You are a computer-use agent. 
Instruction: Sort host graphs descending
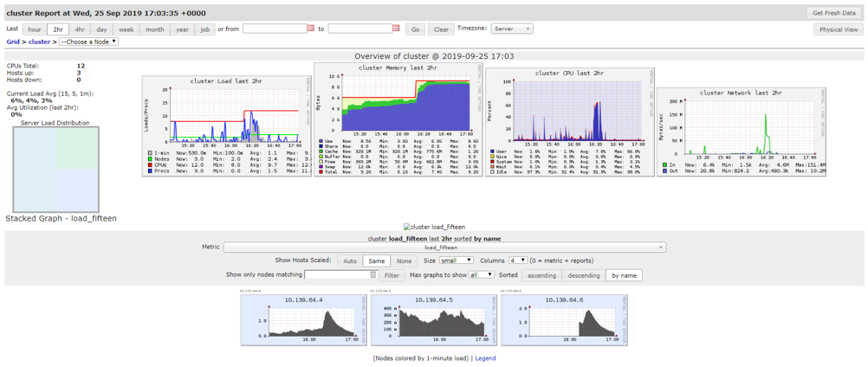point(583,275)
